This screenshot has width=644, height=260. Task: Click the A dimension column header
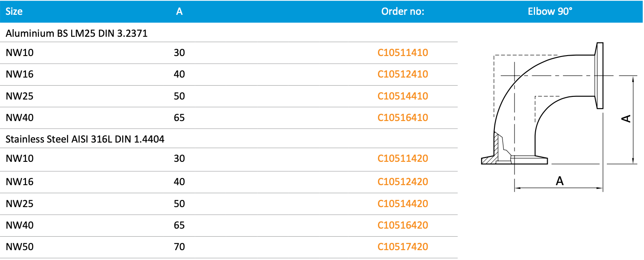pos(179,12)
